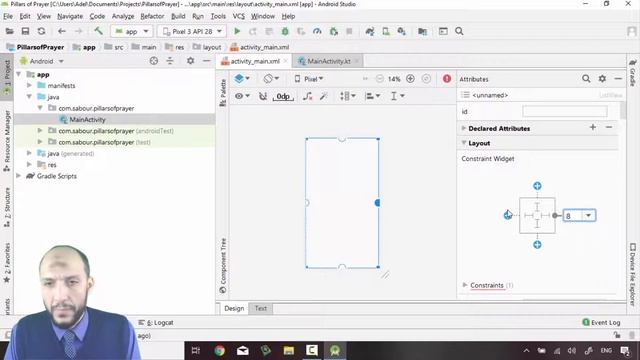Viewport: 640px width, 360px height.
Task: Expand the Declared Attributes section
Action: [x=464, y=128]
